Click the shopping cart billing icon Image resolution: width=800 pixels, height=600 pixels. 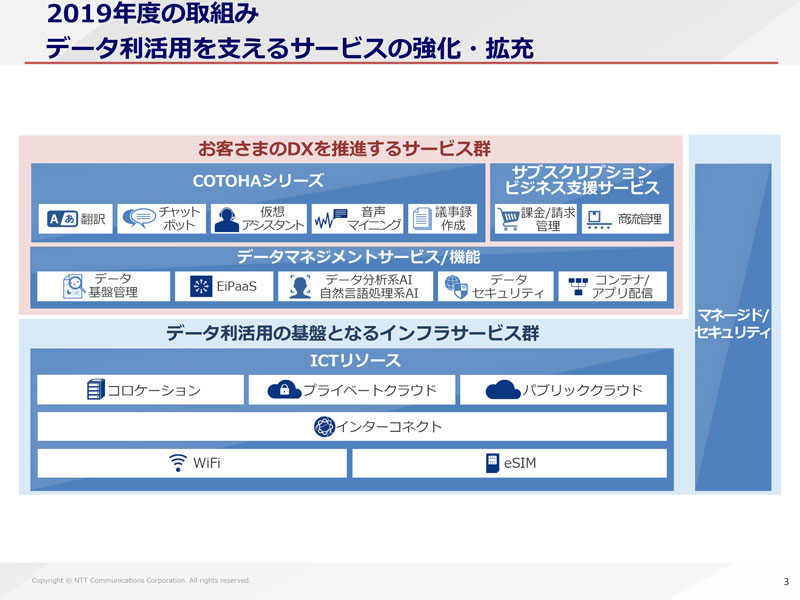click(x=508, y=219)
